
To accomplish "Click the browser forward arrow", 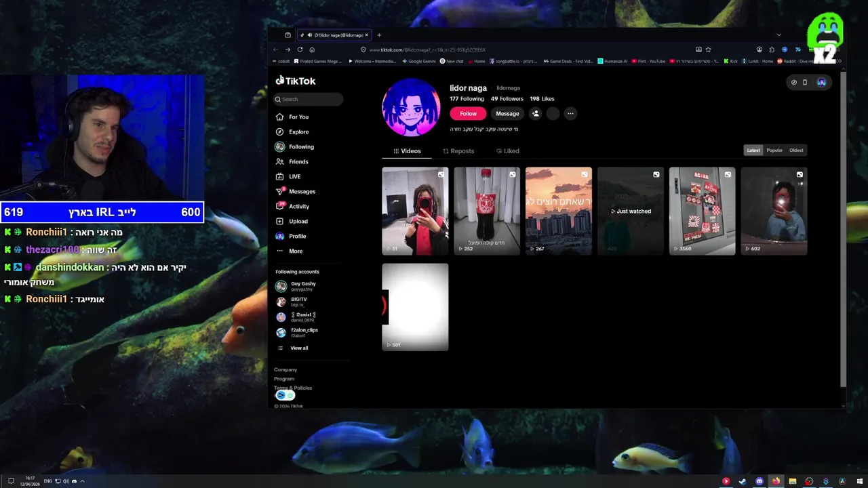I will pyautogui.click(x=288, y=49).
